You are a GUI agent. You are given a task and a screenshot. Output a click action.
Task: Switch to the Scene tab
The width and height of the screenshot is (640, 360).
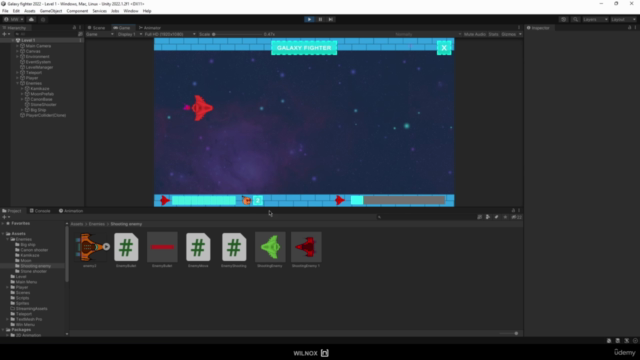click(97, 28)
